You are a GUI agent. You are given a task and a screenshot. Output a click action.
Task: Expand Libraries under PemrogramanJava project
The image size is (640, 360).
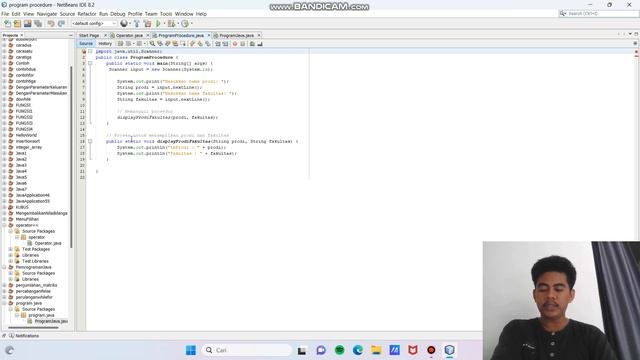[11, 279]
